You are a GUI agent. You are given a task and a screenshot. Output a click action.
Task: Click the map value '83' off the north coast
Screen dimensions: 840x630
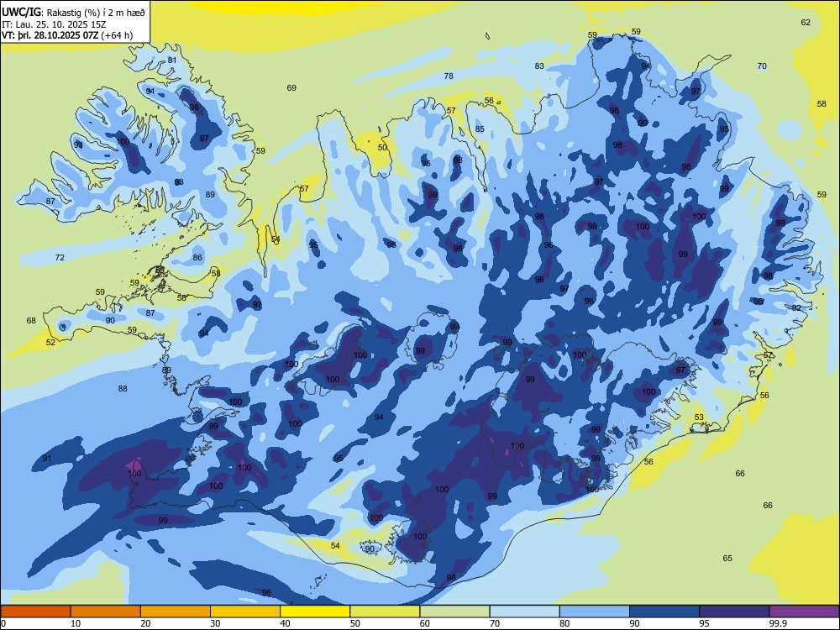[x=539, y=66]
